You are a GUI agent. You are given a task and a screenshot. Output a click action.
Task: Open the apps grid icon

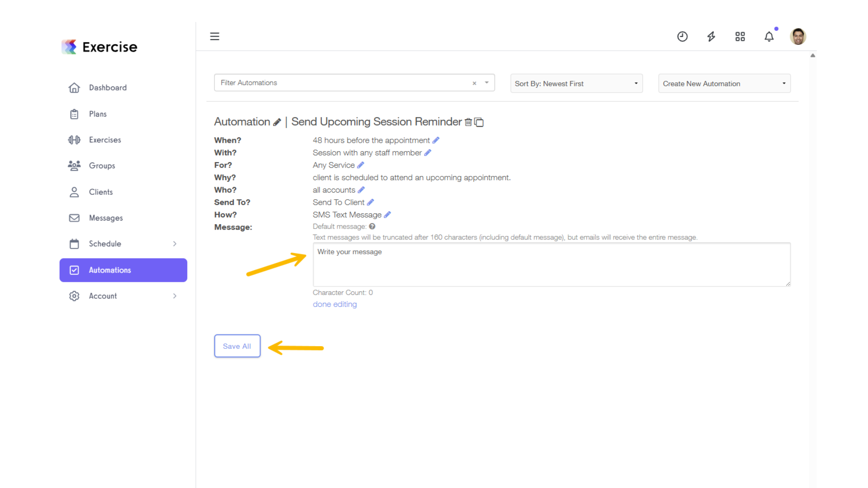[740, 36]
